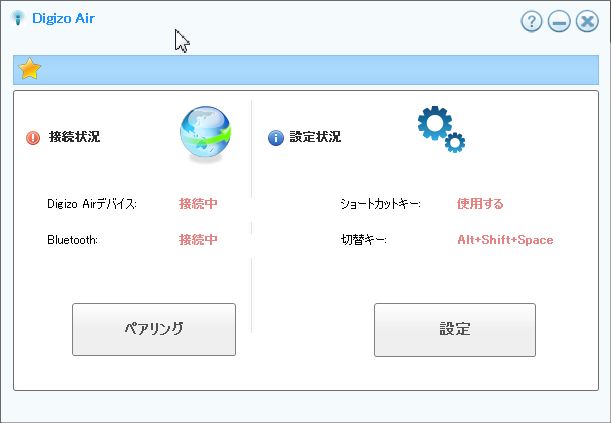Image resolution: width=611 pixels, height=423 pixels.
Task: Open settings with the 設定 button
Action: click(x=455, y=330)
